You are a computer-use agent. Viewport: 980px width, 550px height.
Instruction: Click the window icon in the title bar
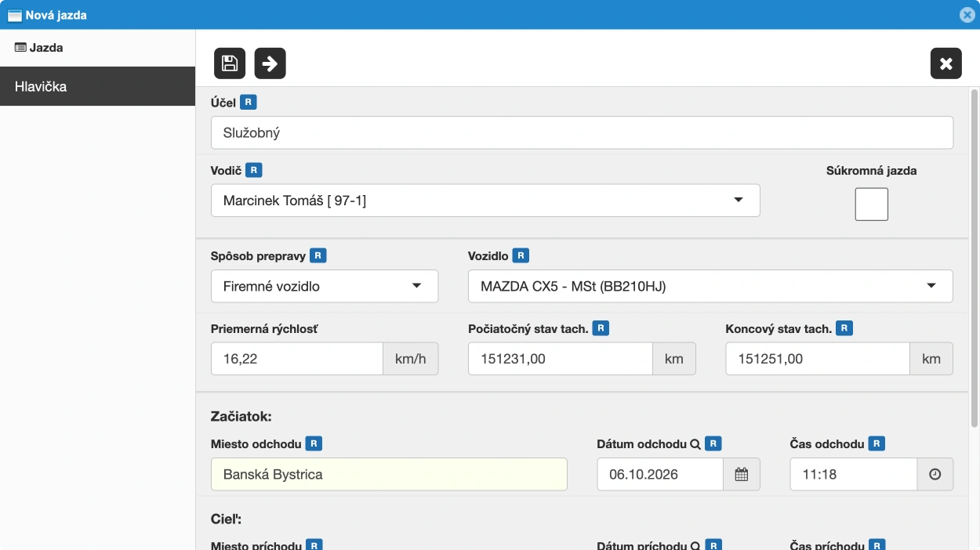coord(14,15)
